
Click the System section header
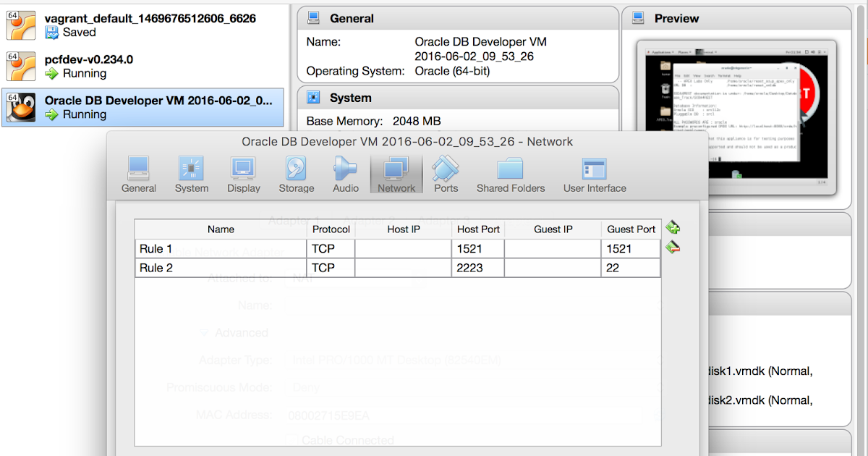pyautogui.click(x=458, y=98)
